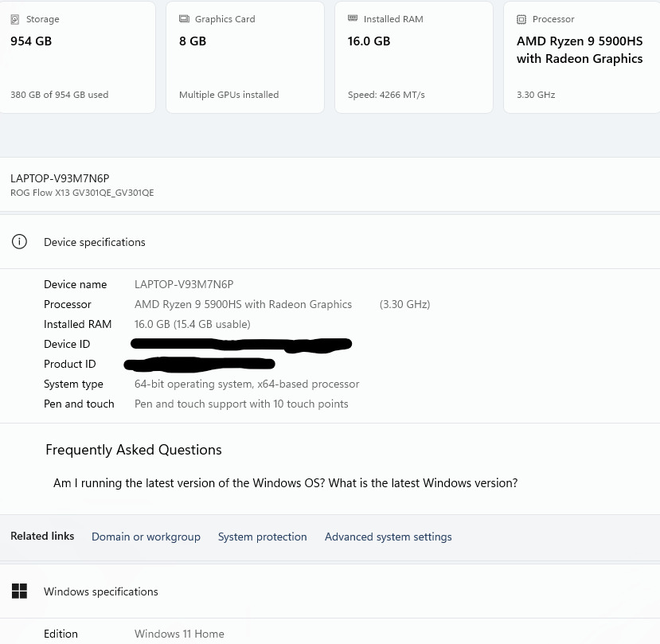Collapse the Windows specifications section header
The height and width of the screenshot is (644, 660).
[x=330, y=591]
